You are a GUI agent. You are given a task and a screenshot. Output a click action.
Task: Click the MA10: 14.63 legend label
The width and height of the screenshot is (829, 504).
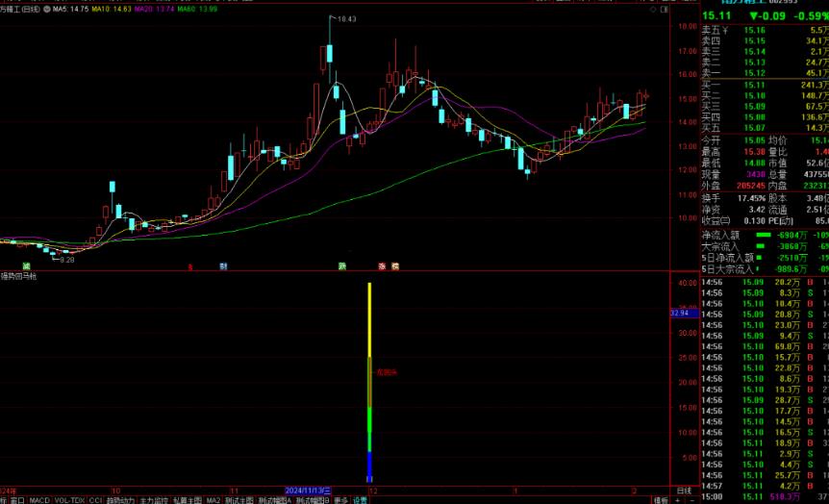click(x=112, y=10)
